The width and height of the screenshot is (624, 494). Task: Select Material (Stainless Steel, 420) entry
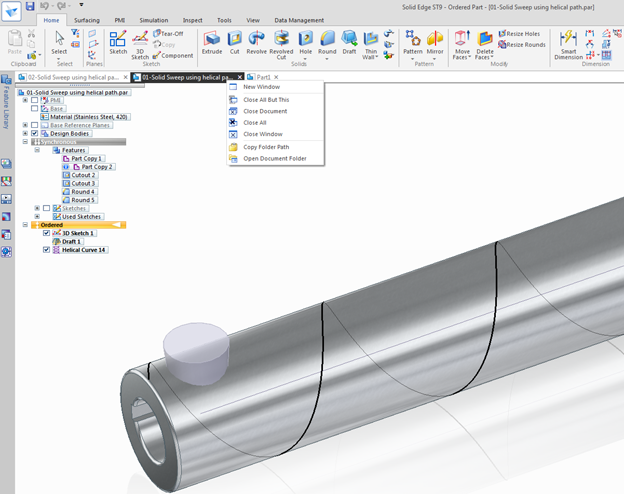[x=85, y=117]
